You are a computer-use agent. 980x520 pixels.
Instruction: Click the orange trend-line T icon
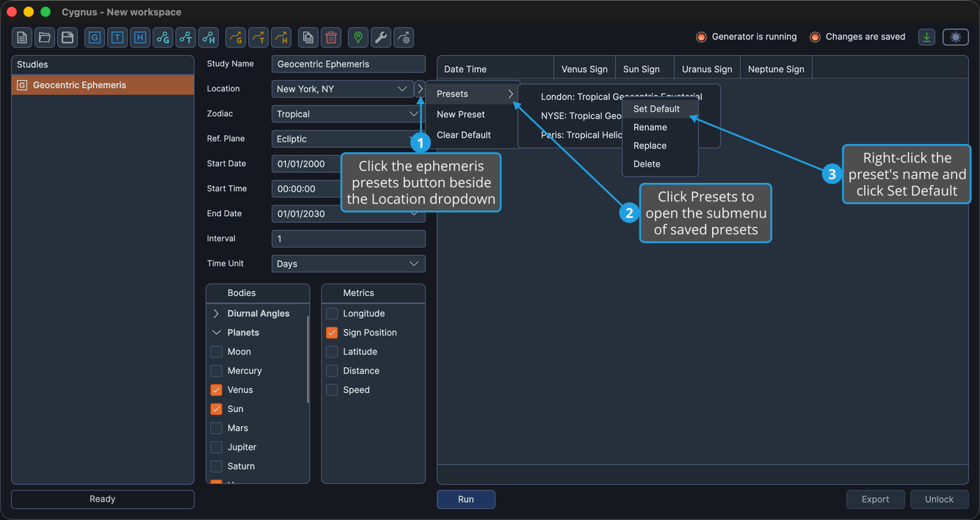click(x=258, y=37)
